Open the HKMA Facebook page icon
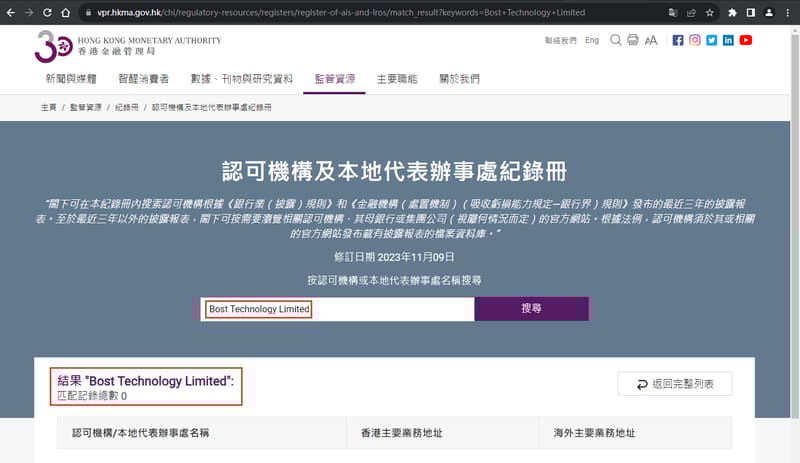The image size is (800, 463). (678, 40)
